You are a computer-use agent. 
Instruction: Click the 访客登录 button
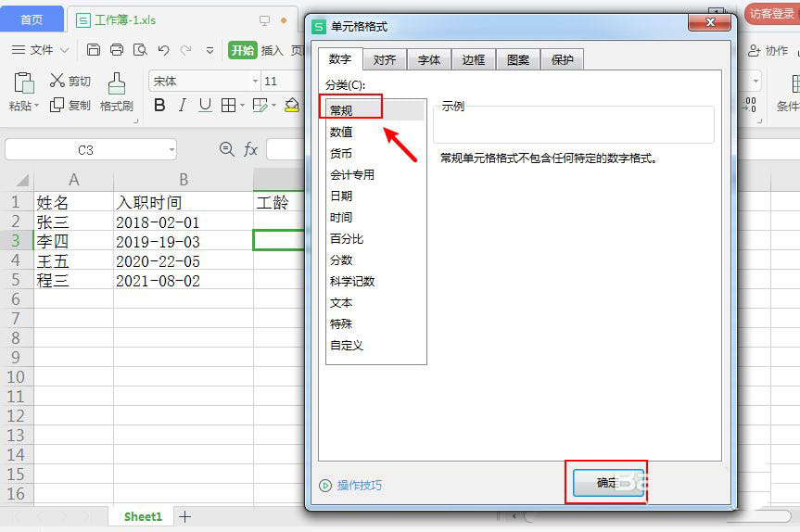coord(772,14)
